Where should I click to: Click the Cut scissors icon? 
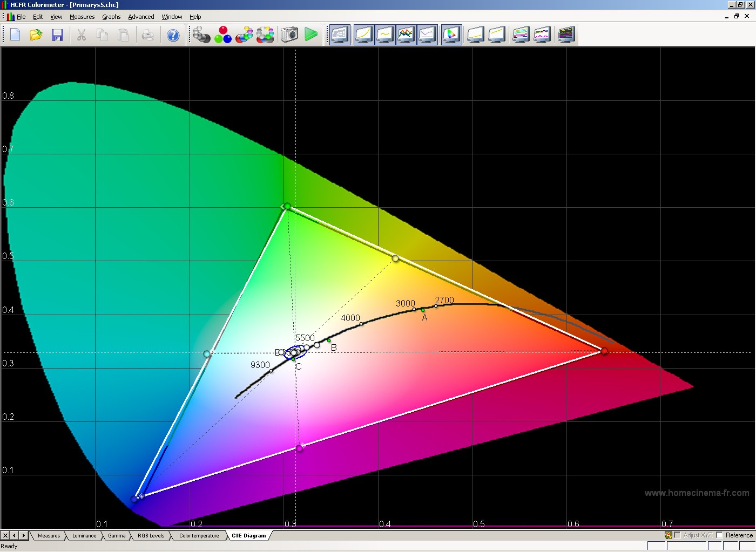pos(81,35)
